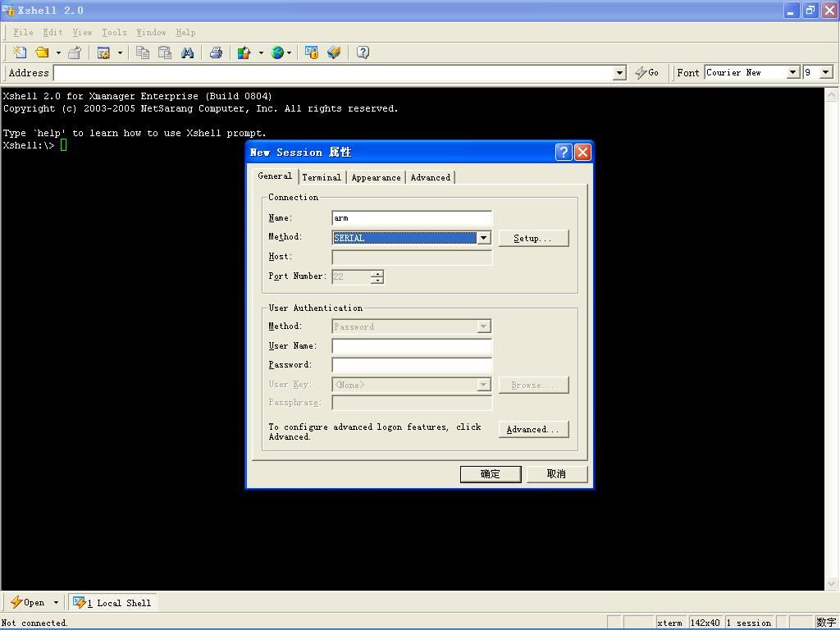840x630 pixels.
Task: Click the New session toolbar icon
Action: [19, 52]
